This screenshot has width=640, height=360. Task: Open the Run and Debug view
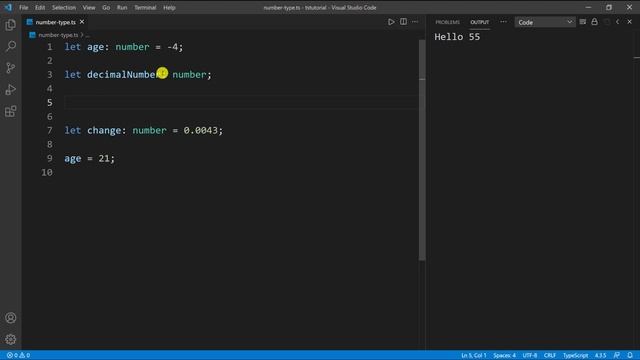[11, 89]
